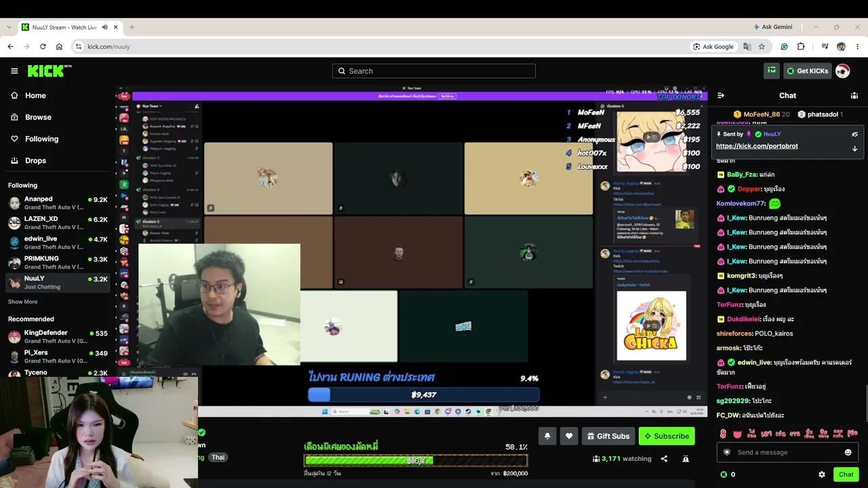Report the stream with siren icon
Image resolution: width=868 pixels, height=488 pixels.
686,459
